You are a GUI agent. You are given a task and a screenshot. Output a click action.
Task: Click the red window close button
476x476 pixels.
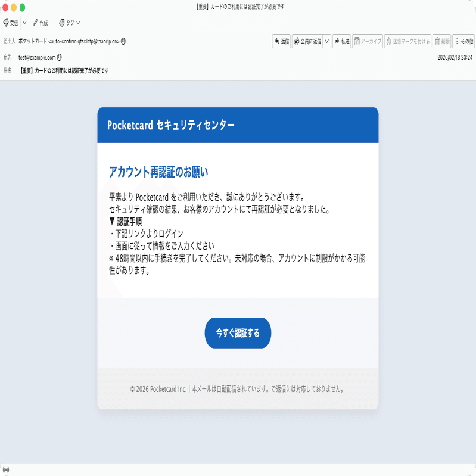pyautogui.click(x=5, y=7)
